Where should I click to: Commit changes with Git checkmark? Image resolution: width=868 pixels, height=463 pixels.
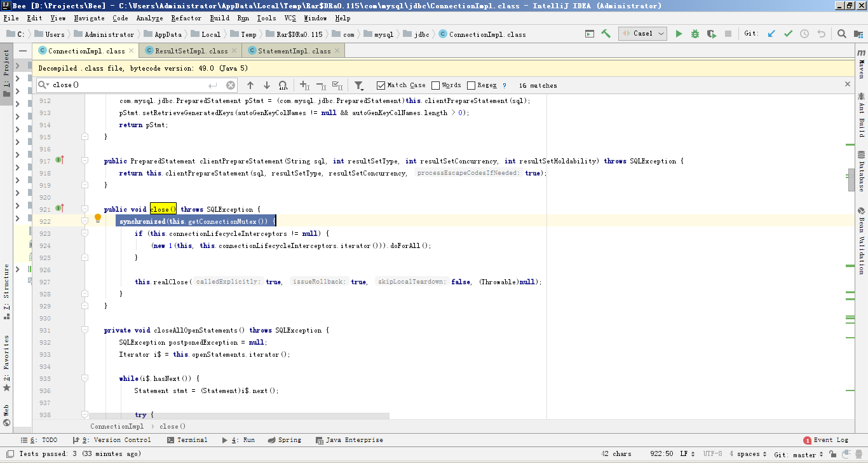click(788, 34)
